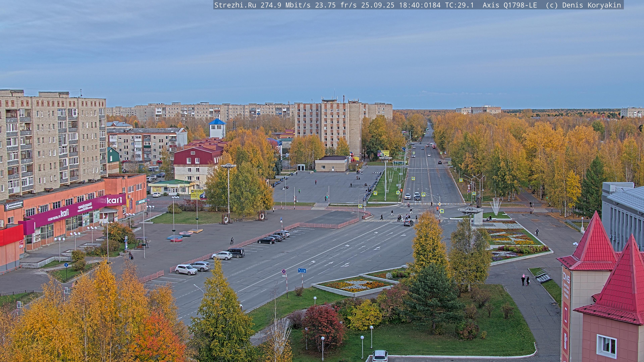Click the yellow АвтоЛига billboard
Screen dimensions: 644x362
197,194
